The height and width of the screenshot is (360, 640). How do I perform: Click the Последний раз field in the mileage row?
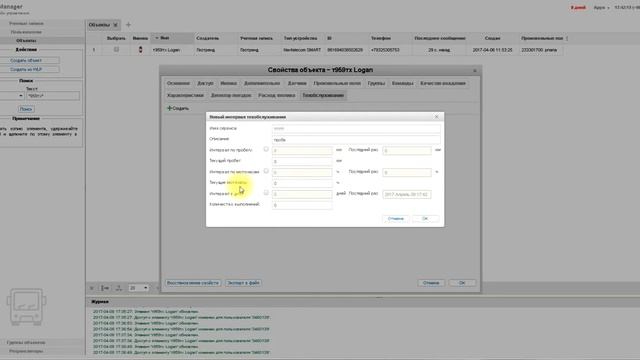[x=407, y=150]
